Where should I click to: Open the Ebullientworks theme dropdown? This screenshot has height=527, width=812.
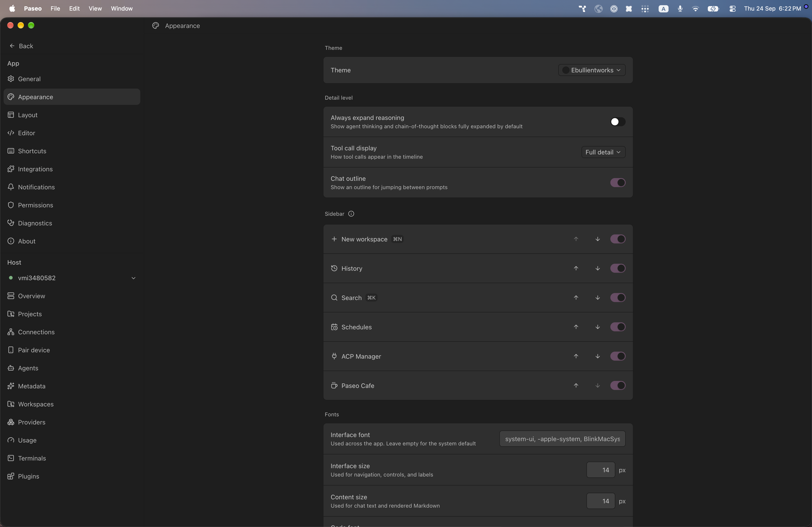point(592,70)
